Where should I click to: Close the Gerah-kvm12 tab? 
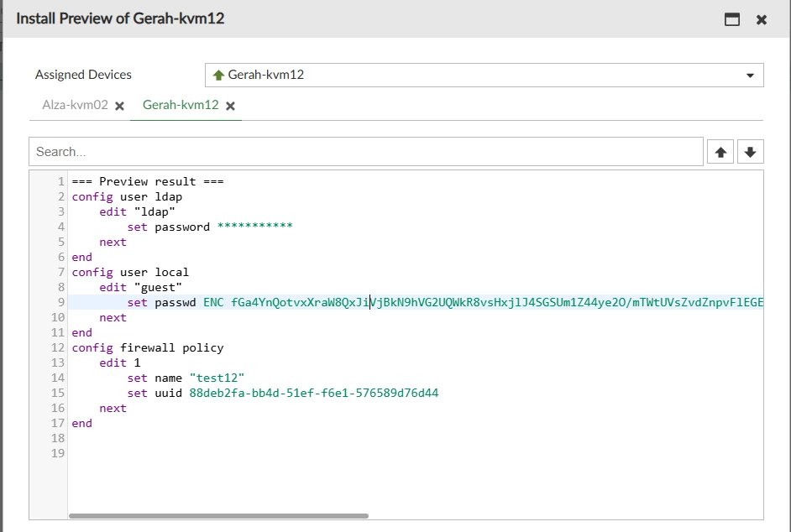click(x=231, y=106)
